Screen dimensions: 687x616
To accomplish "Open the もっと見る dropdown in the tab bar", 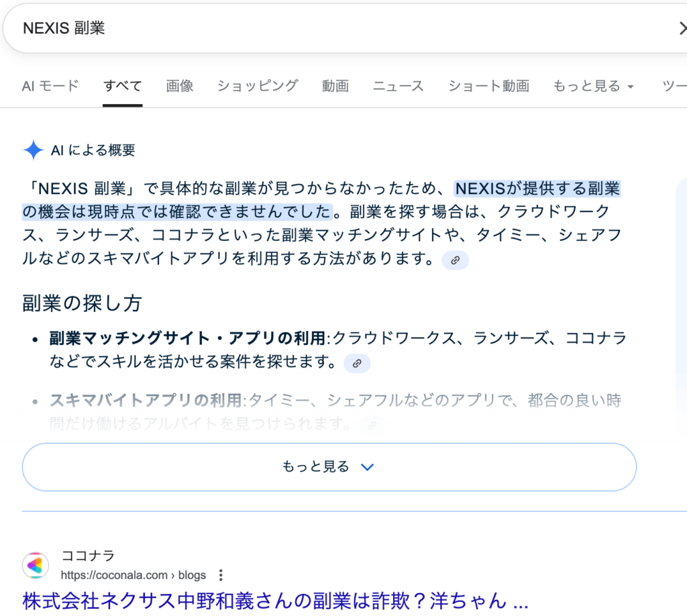I will pyautogui.click(x=593, y=86).
